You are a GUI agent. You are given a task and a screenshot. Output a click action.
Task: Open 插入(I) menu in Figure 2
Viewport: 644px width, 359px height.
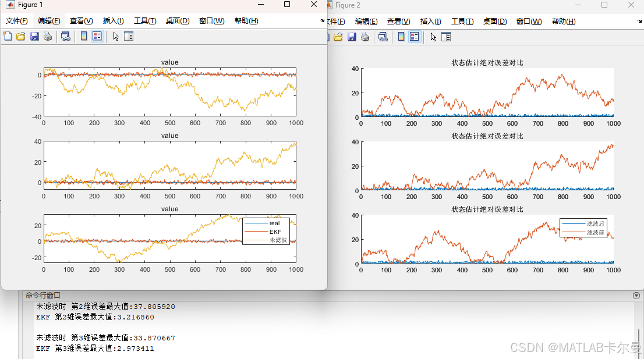[x=431, y=22]
